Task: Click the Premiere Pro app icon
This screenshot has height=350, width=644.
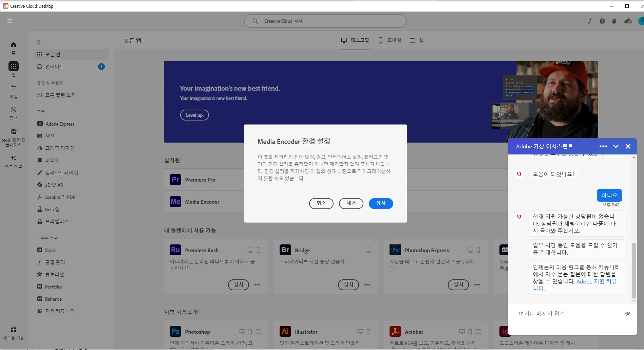Action: tap(175, 180)
